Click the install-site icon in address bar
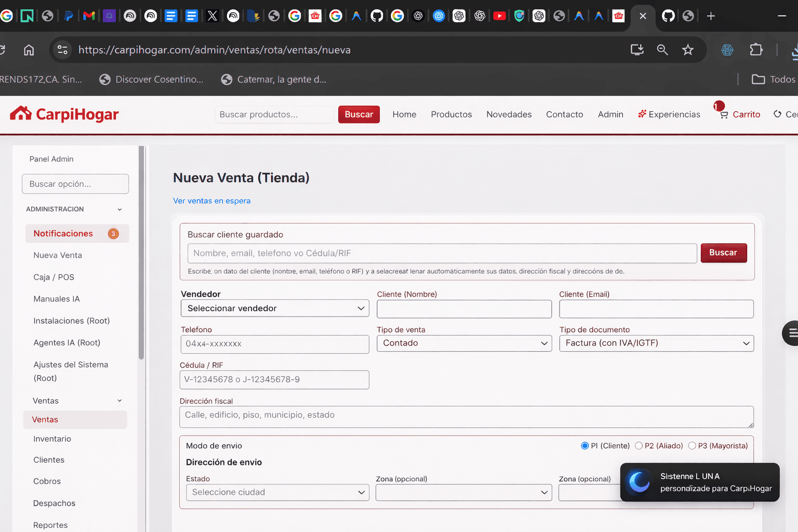Viewport: 798px width, 532px height. pos(636,49)
